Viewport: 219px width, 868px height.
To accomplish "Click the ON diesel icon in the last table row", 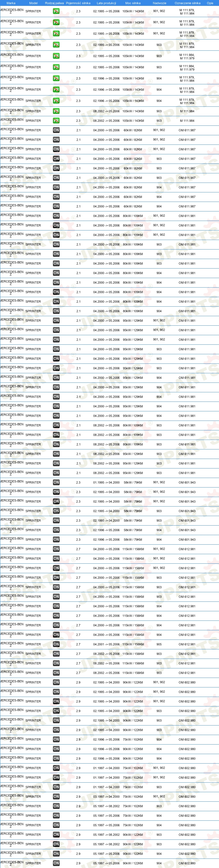I will tap(56, 863).
